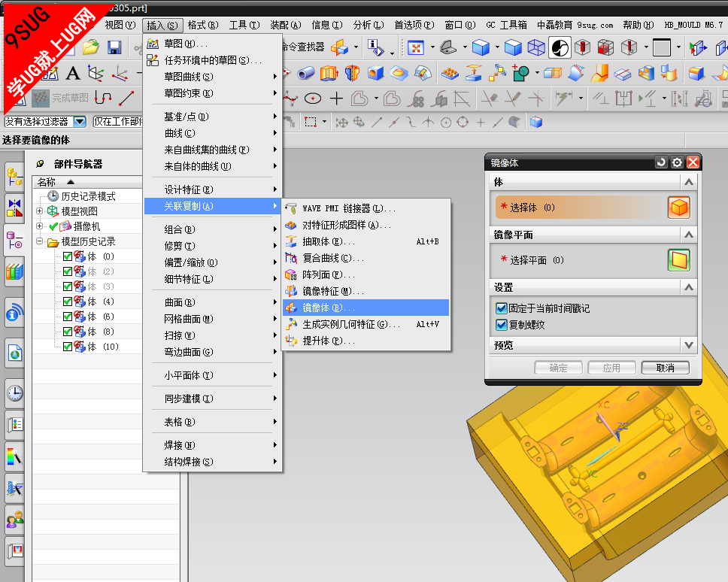Open the Part Navigator sidebar icon
Viewport: 728px width, 582px height.
(14, 240)
